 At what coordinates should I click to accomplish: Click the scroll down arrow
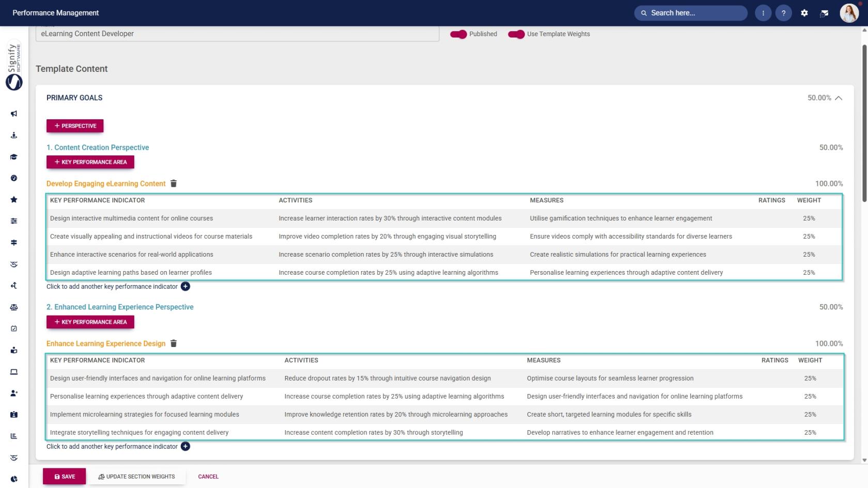(864, 460)
